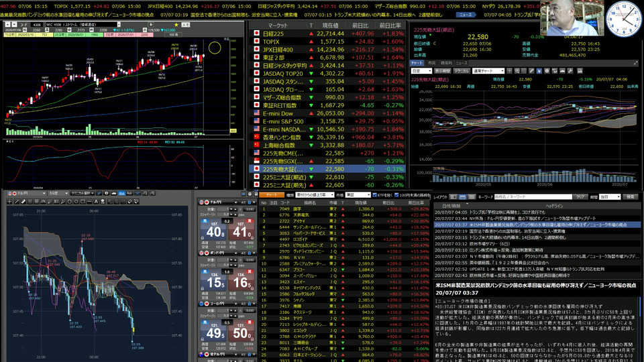Viewport: 644px width, 362px height.
Task: Select the circle shape drawing tool
Action: 76,202
